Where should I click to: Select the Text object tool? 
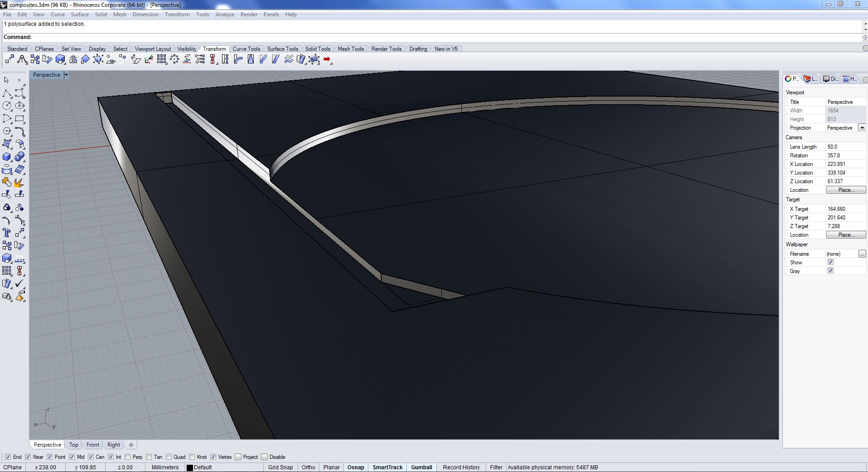pos(7,233)
